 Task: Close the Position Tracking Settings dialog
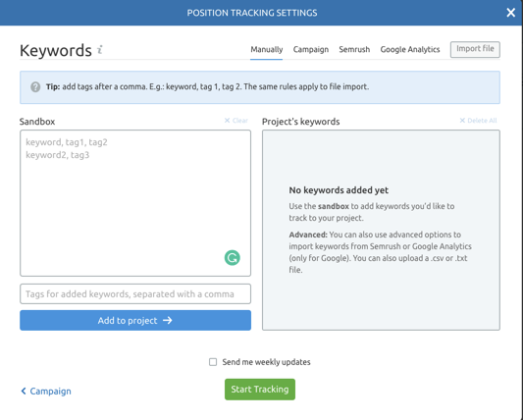(510, 13)
